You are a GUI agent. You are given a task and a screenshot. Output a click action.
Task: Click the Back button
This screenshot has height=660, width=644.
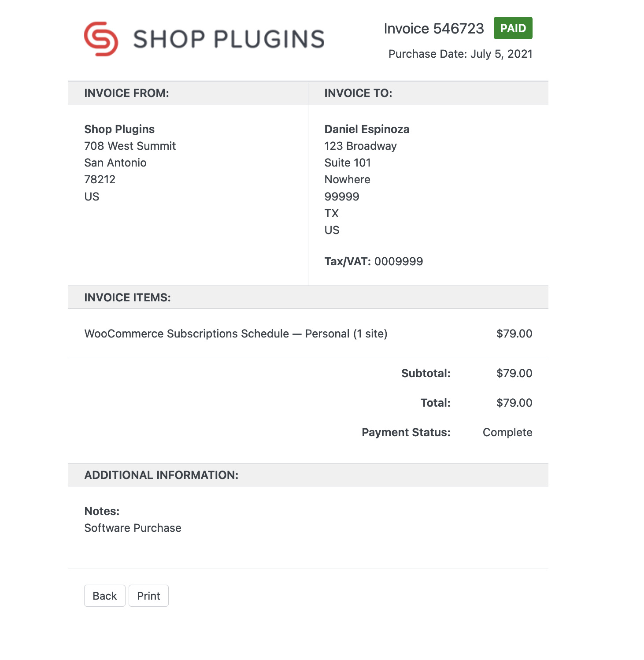[104, 595]
